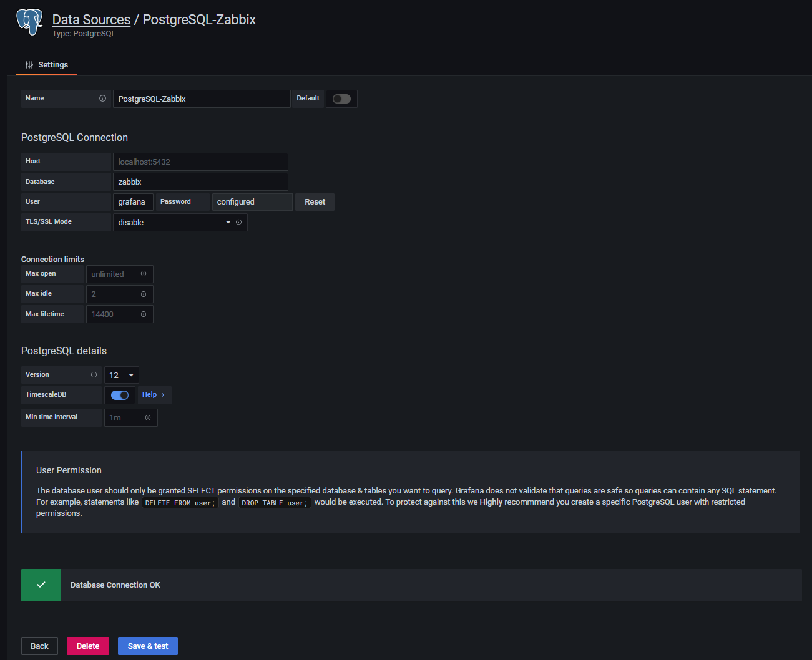
Task: Click the info icon in Max open field
Action: tap(144, 274)
